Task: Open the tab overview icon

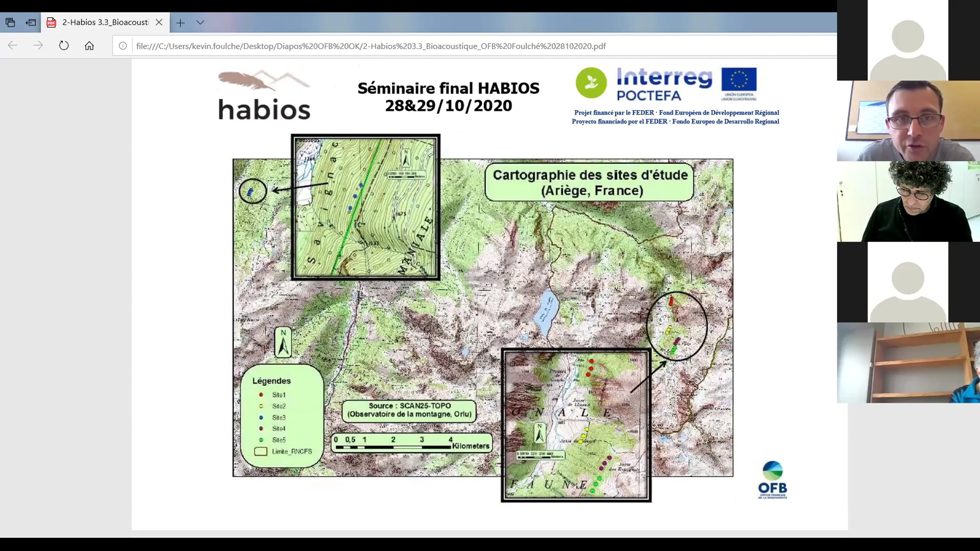Action: pos(10,22)
